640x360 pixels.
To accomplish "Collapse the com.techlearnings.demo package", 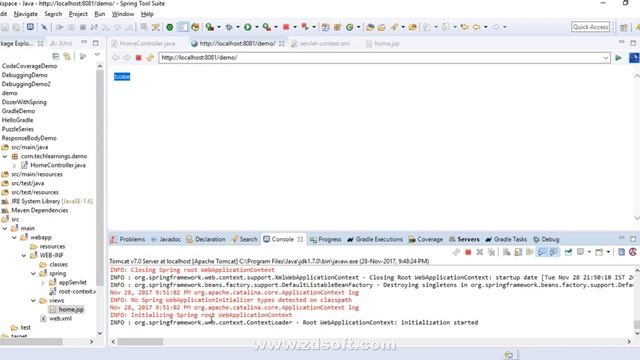I will click(x=5, y=156).
